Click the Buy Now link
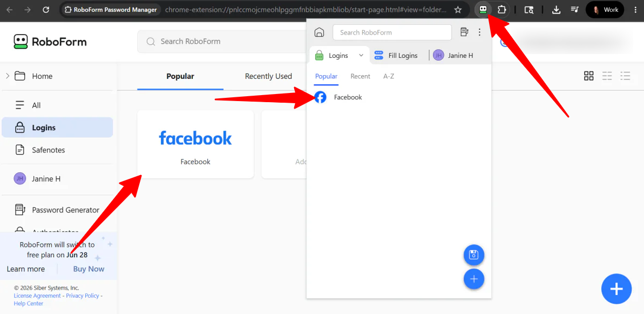Viewport: 644px width, 314px height. click(89, 269)
